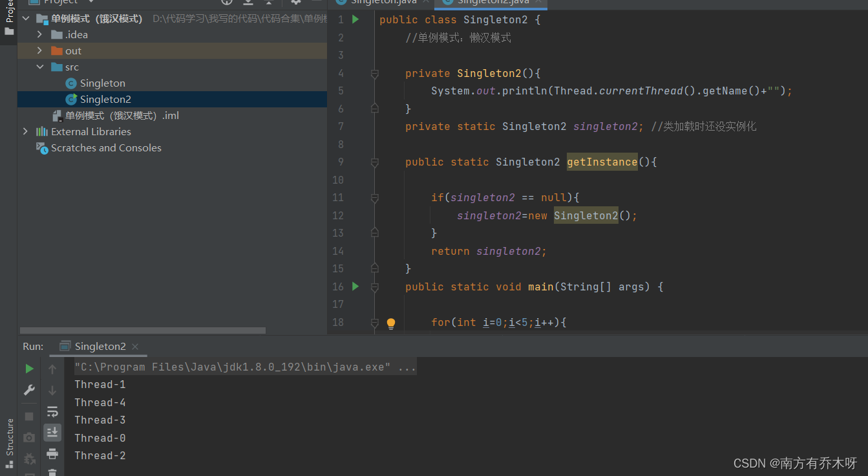
Task: Switch to the Singleton.java tab
Action: (x=381, y=3)
